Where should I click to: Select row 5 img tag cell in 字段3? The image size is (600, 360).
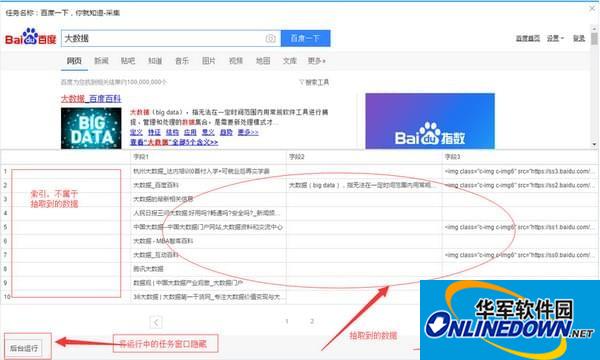520,227
